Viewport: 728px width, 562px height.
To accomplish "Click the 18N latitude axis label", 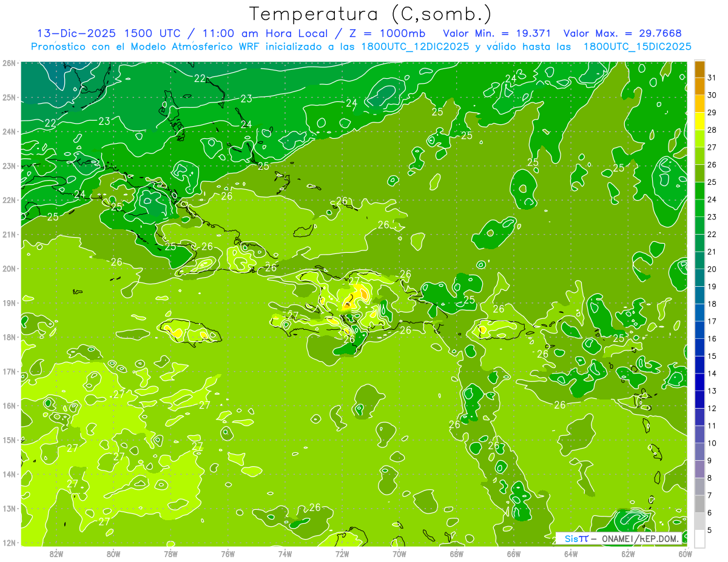I will coord(9,337).
